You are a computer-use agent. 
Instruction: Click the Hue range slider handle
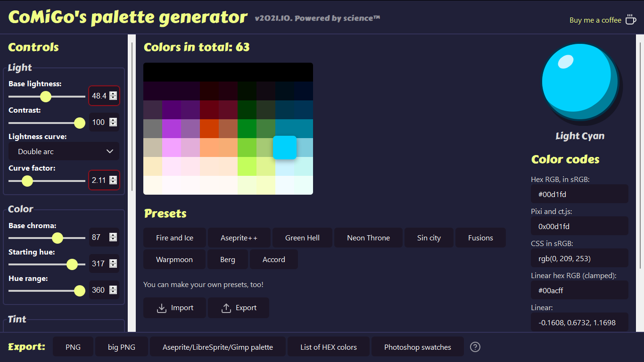80,291
